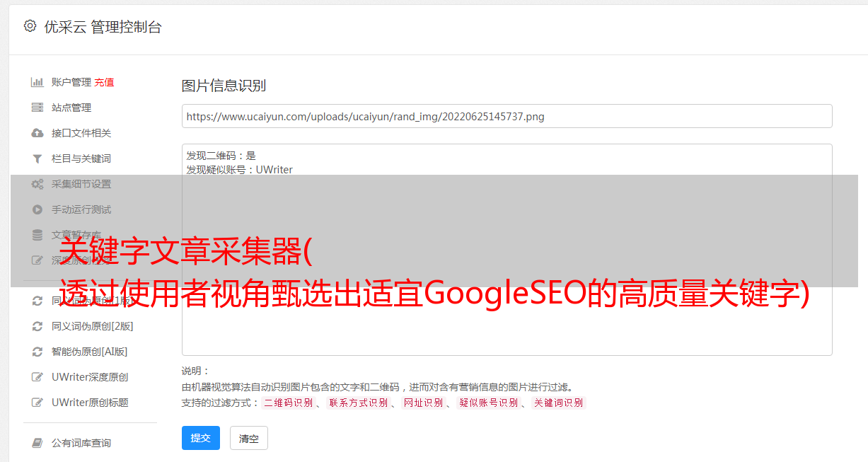Screen dimensions: 868x462
Task: Open 接口文件相关 menu item
Action: tap(81, 133)
